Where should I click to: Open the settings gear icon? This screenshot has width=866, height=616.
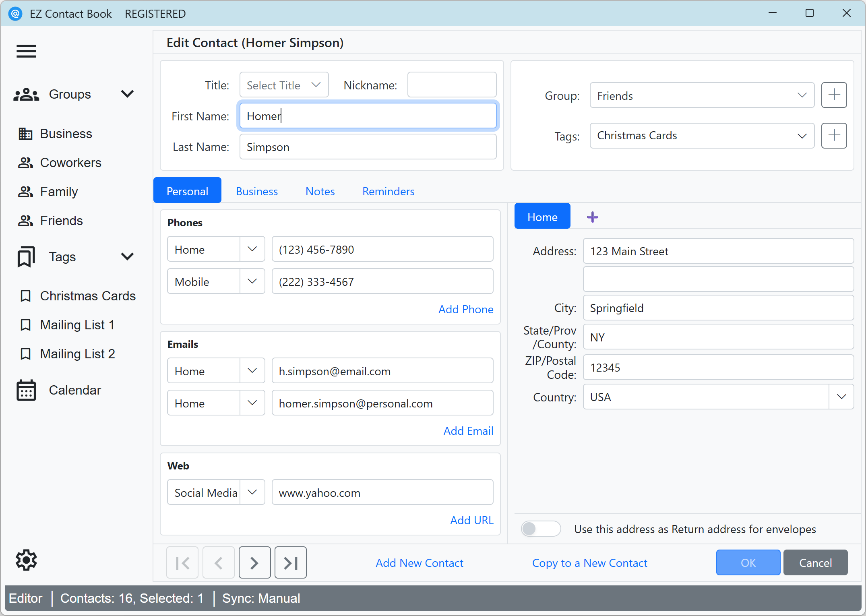[26, 560]
